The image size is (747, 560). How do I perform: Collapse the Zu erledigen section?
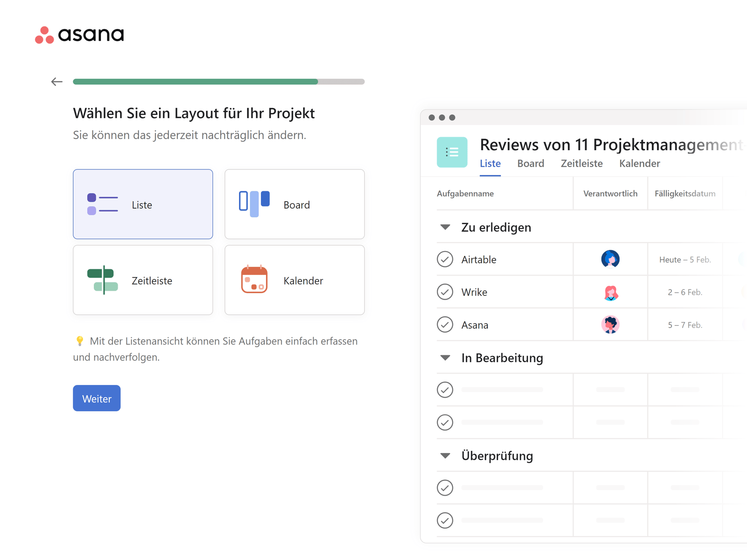tap(445, 227)
